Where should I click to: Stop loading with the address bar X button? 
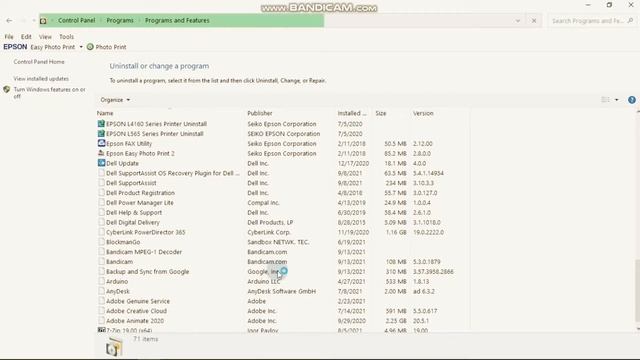point(534,20)
